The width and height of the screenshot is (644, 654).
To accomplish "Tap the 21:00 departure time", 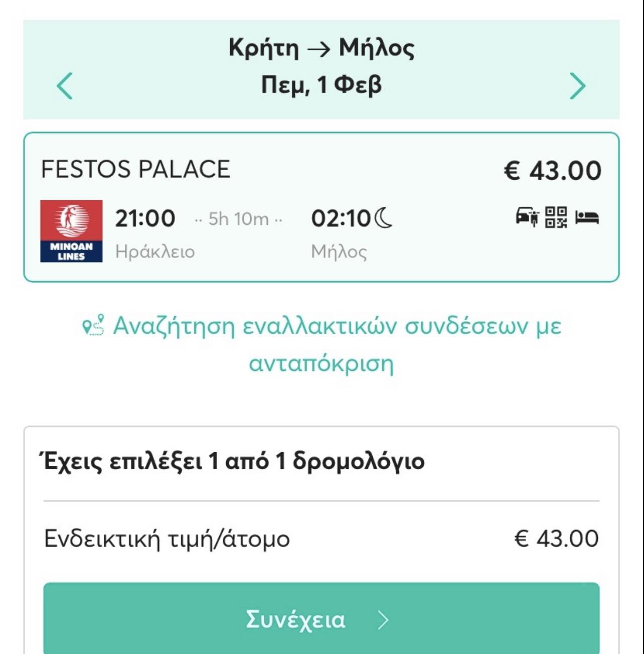I will tap(145, 218).
